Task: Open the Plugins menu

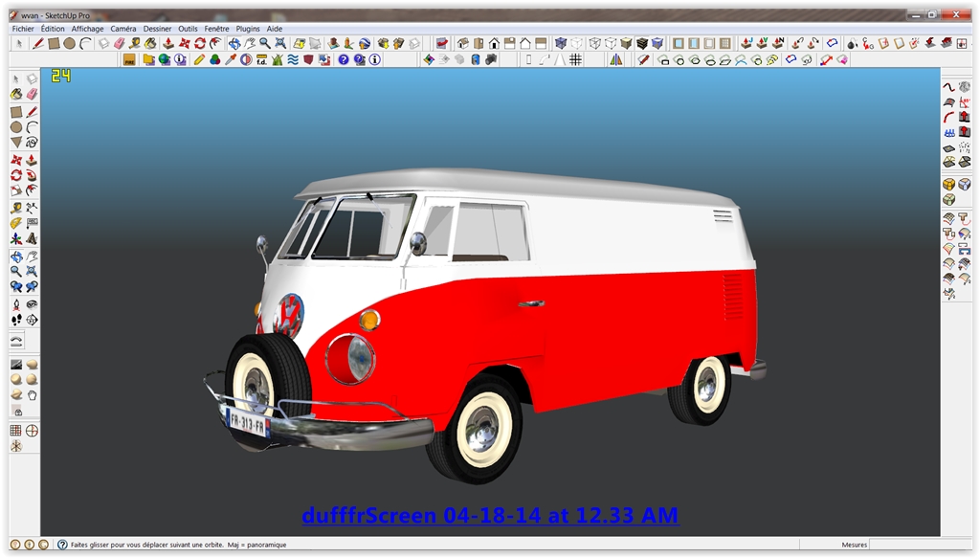Action: 248,29
